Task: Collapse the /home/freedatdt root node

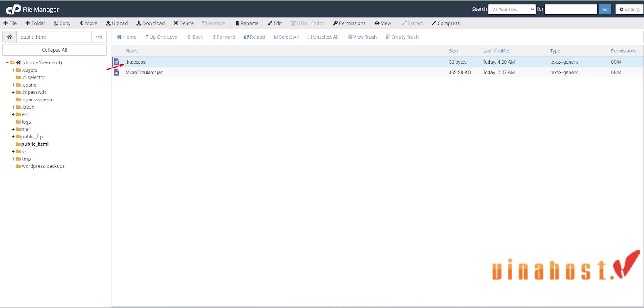Action: click(7, 62)
